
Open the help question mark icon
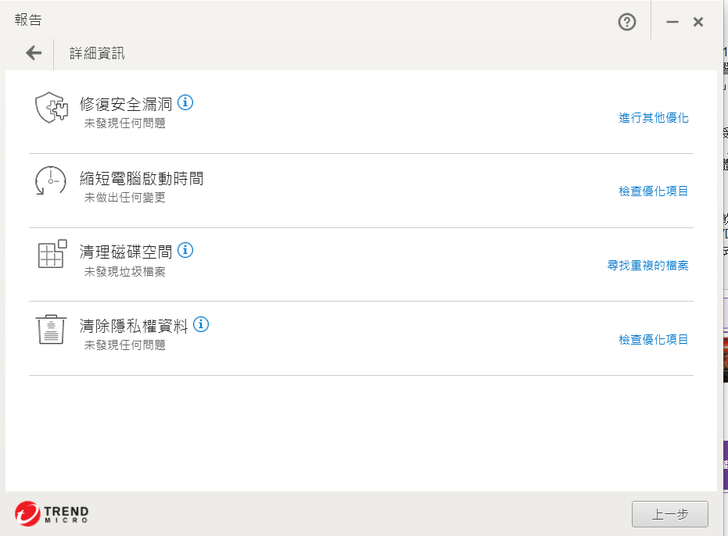point(627,22)
